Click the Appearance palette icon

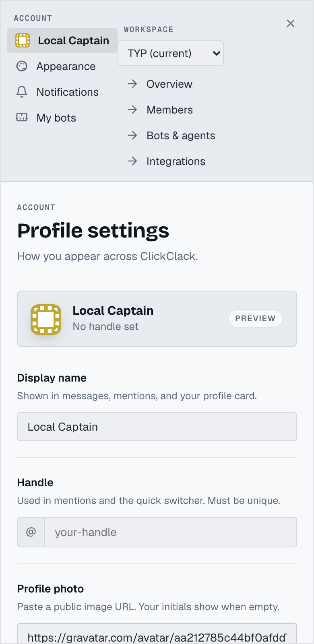pyautogui.click(x=22, y=66)
